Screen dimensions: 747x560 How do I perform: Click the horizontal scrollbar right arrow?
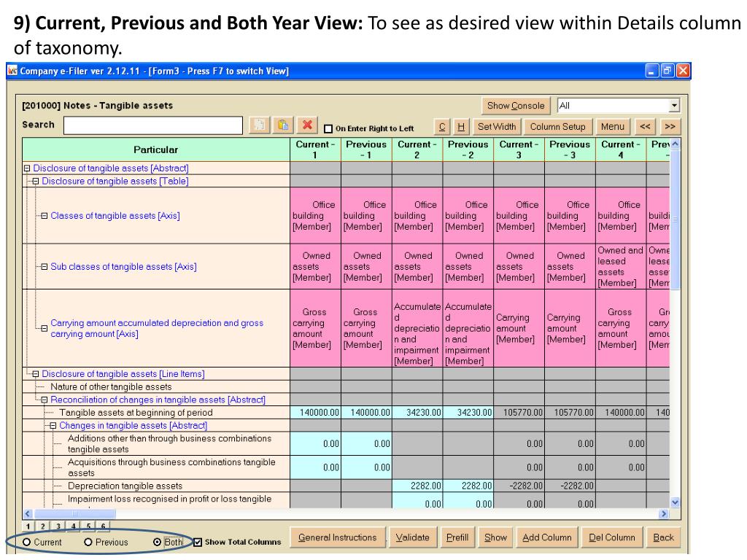664,513
